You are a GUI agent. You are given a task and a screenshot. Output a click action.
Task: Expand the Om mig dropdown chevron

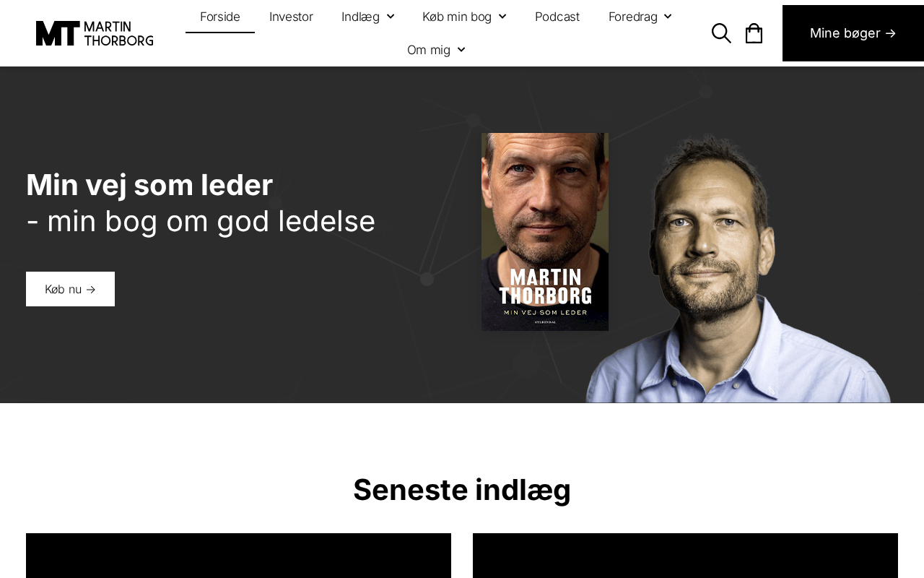(x=461, y=50)
